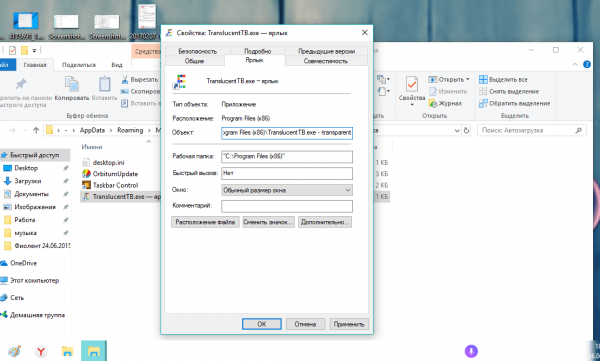Click the Комментарий input field
This screenshot has width=600, height=361.
[x=287, y=206]
